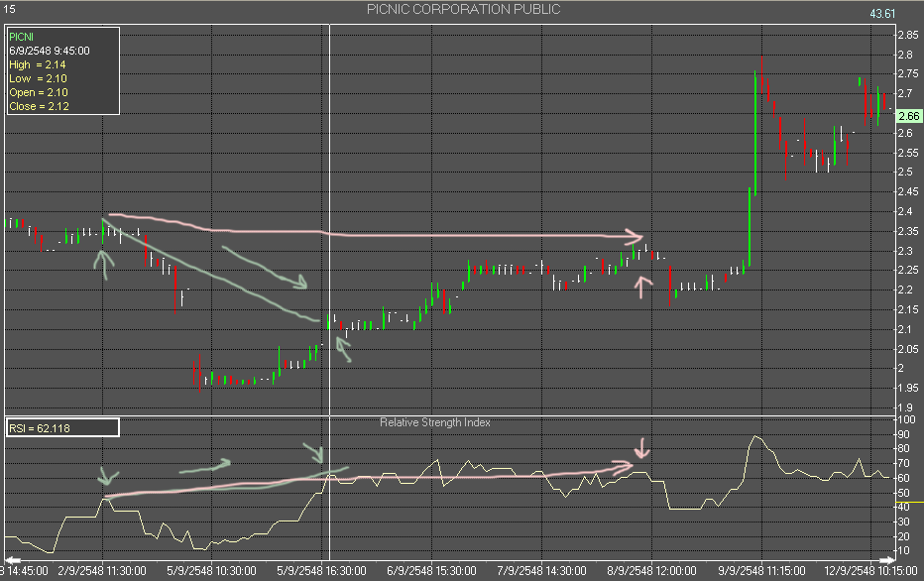Click the 40 label on the RSI axis
This screenshot has height=581, width=924.
click(903, 507)
